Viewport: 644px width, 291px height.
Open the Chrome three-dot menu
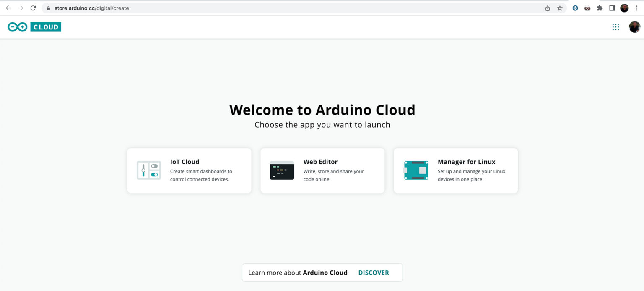pyautogui.click(x=636, y=8)
